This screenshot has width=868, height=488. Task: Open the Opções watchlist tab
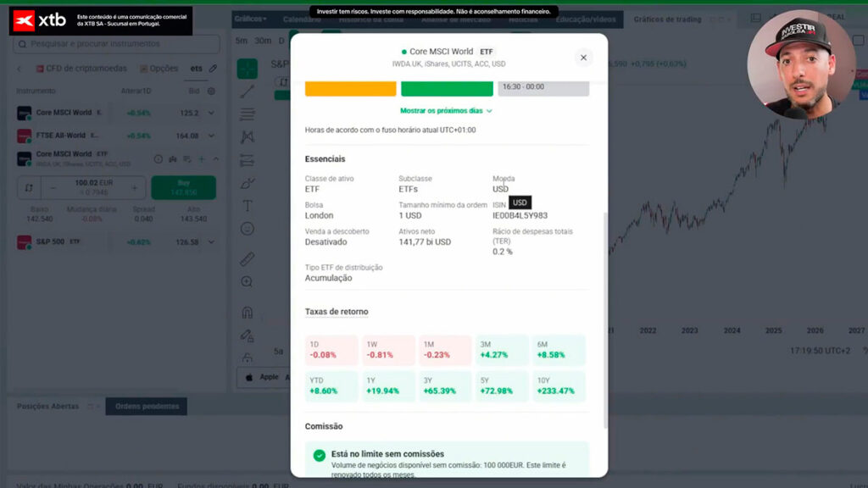coord(159,69)
